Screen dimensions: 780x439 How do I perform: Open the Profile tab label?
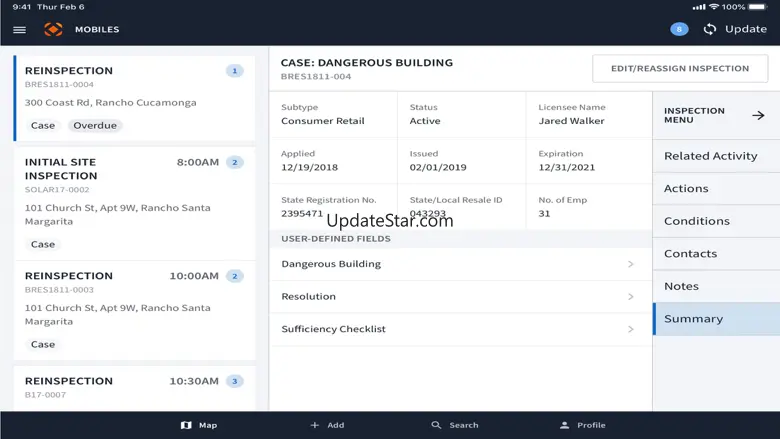591,425
